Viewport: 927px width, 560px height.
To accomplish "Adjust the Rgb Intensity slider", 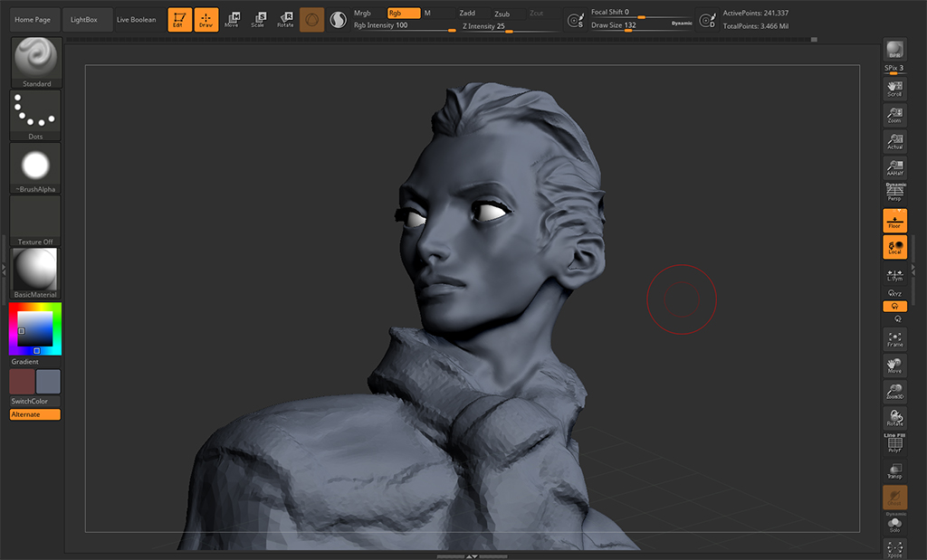I will 405,26.
